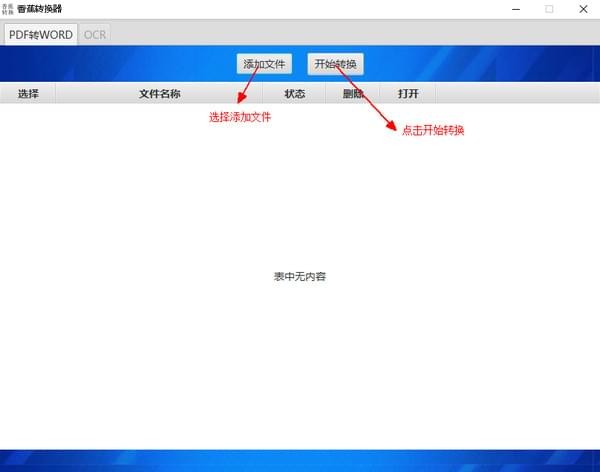Click the 添加文件 button
600x472 pixels.
(x=264, y=64)
